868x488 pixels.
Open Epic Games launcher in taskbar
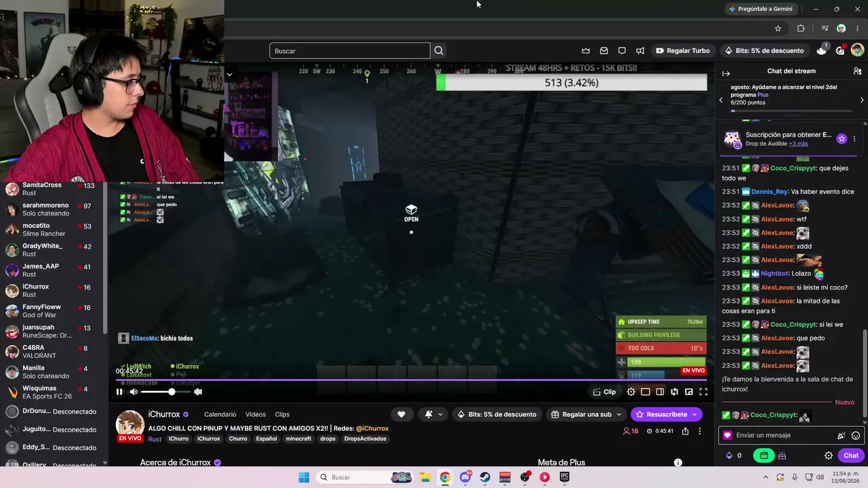click(564, 477)
